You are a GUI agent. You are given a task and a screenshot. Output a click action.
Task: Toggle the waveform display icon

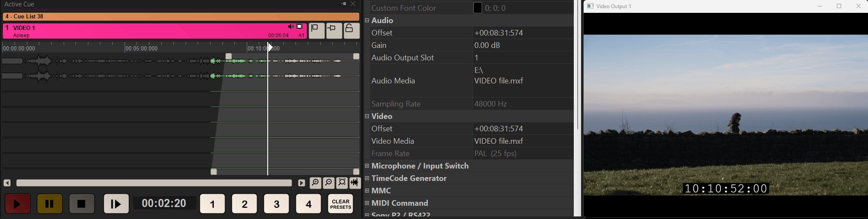[x=355, y=183]
